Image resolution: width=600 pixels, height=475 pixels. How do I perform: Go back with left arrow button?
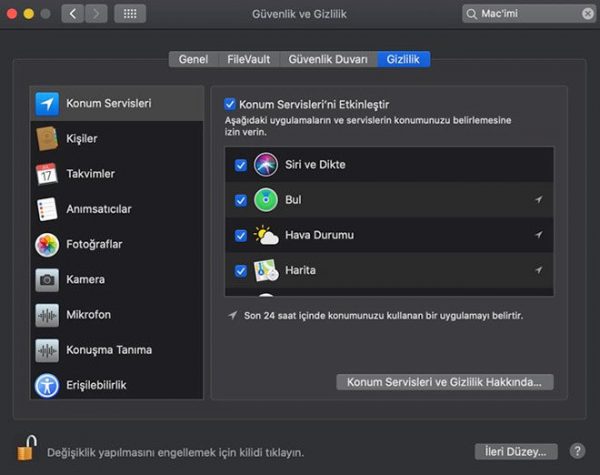(x=73, y=14)
